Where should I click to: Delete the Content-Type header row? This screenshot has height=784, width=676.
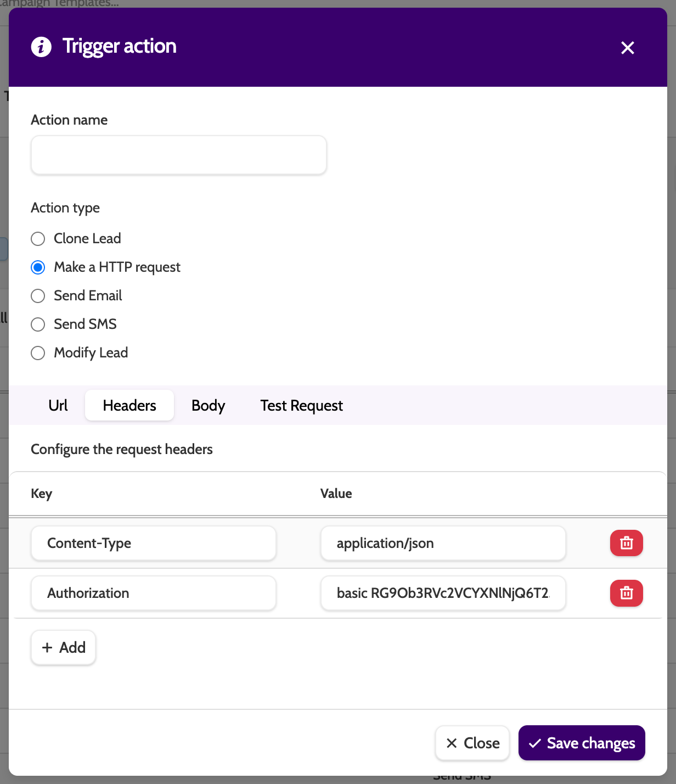[626, 543]
